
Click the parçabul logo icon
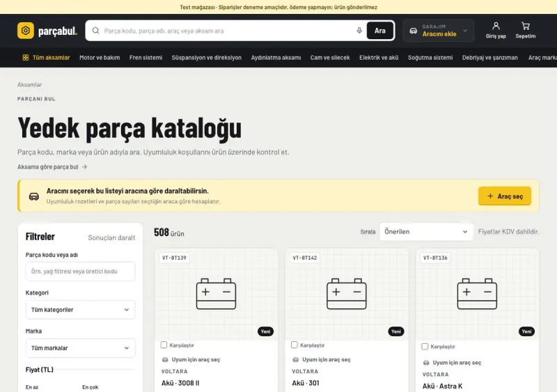26,31
